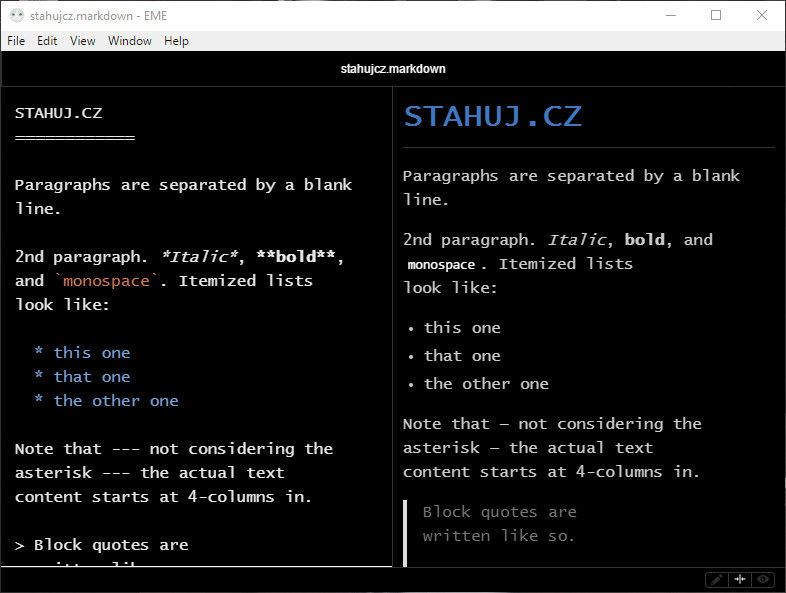The width and height of the screenshot is (786, 593).
Task: Click 'that one' bullet in preview
Action: click(x=462, y=356)
